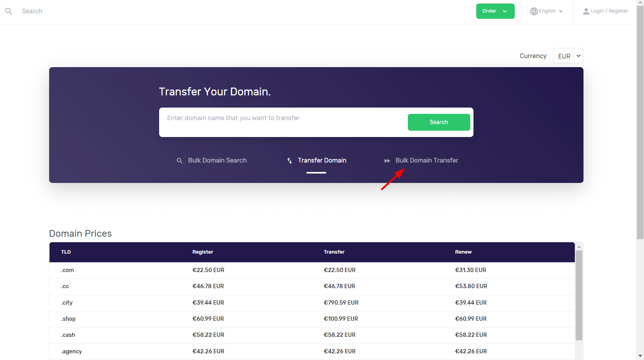Screen dimensions: 644x360
Task: Click the €100.99 EUR transfer price
Action: 341,319
